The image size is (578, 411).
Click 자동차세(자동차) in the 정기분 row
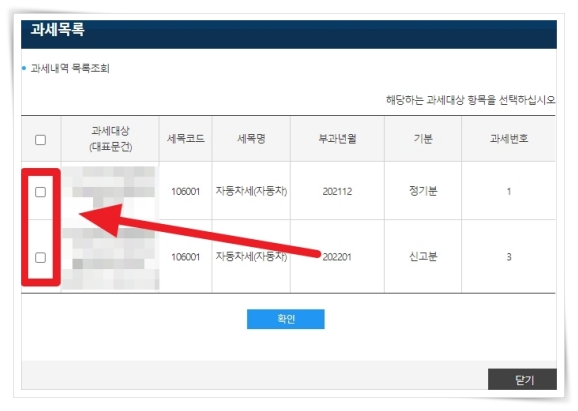pyautogui.click(x=251, y=191)
